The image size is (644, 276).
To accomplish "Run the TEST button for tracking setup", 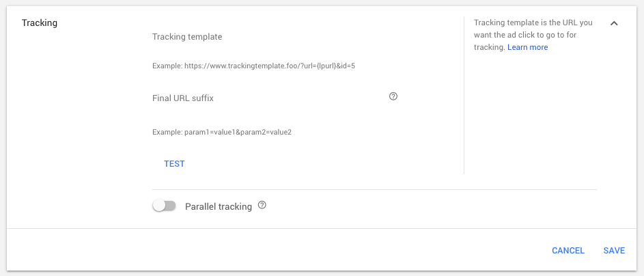I will pyautogui.click(x=174, y=164).
